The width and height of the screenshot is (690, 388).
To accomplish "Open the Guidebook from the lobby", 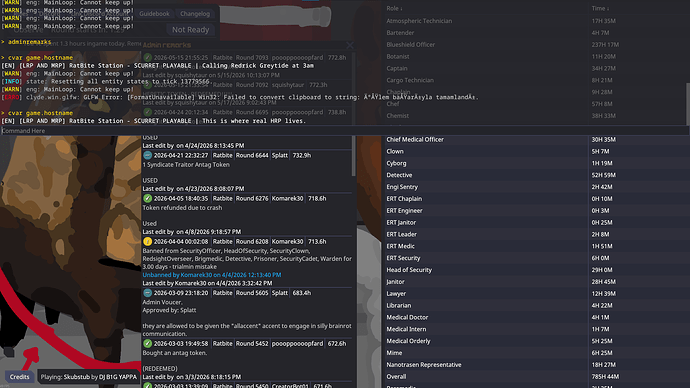I will tap(154, 14).
